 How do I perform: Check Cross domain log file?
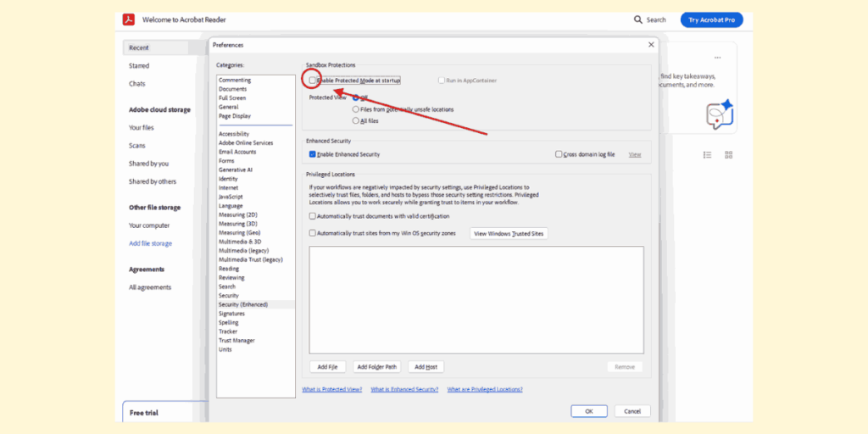pos(559,154)
